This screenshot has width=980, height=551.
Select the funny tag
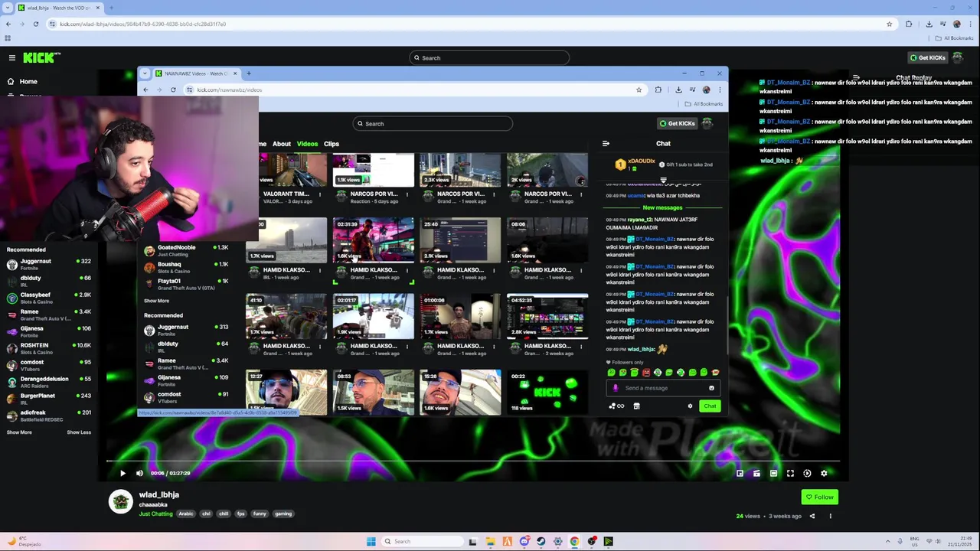coord(260,514)
